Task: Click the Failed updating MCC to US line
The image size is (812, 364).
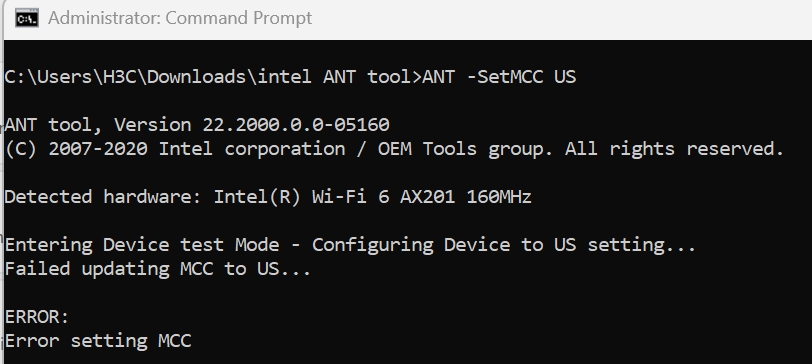Action: pyautogui.click(x=158, y=269)
